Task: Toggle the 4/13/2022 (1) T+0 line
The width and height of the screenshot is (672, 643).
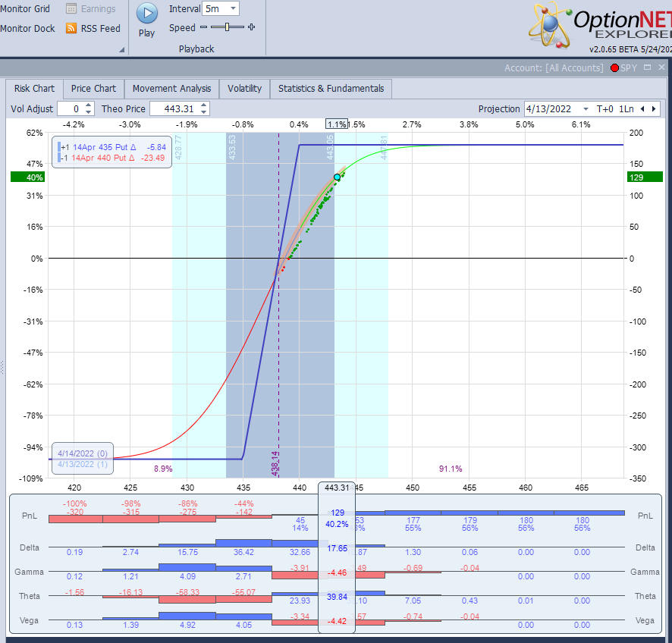Action: coord(82,464)
